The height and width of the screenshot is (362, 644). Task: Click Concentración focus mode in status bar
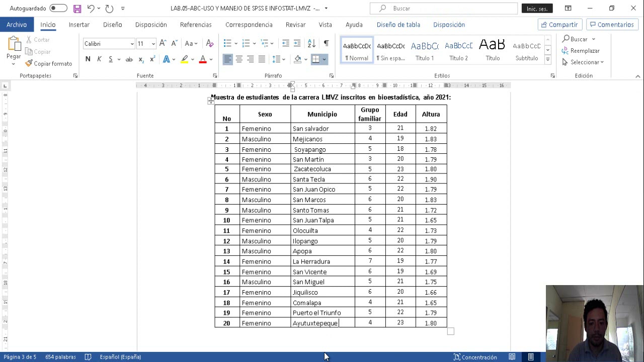point(475,357)
